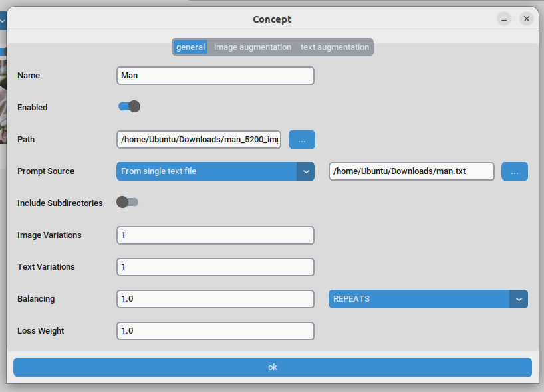
Task: Open the text augmentation tab
Action: coord(335,47)
